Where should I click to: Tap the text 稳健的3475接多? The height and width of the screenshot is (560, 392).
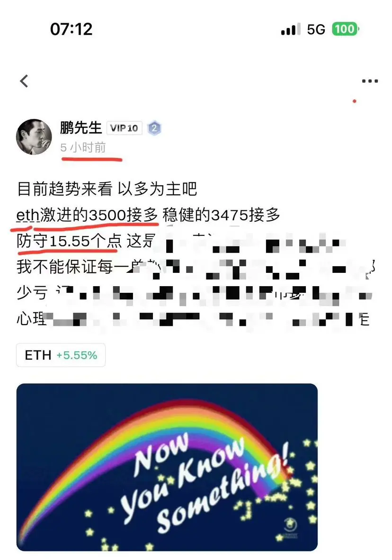pyautogui.click(x=221, y=216)
